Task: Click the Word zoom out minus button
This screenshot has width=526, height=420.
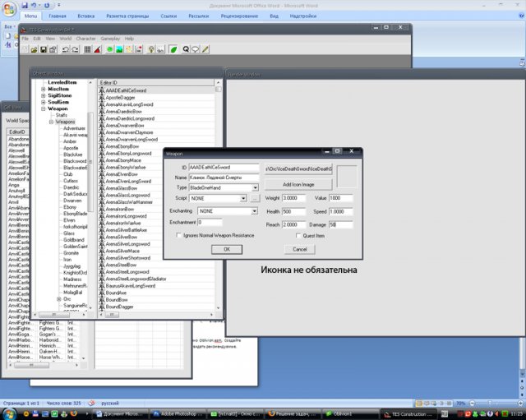Action: pyautogui.click(x=472, y=403)
